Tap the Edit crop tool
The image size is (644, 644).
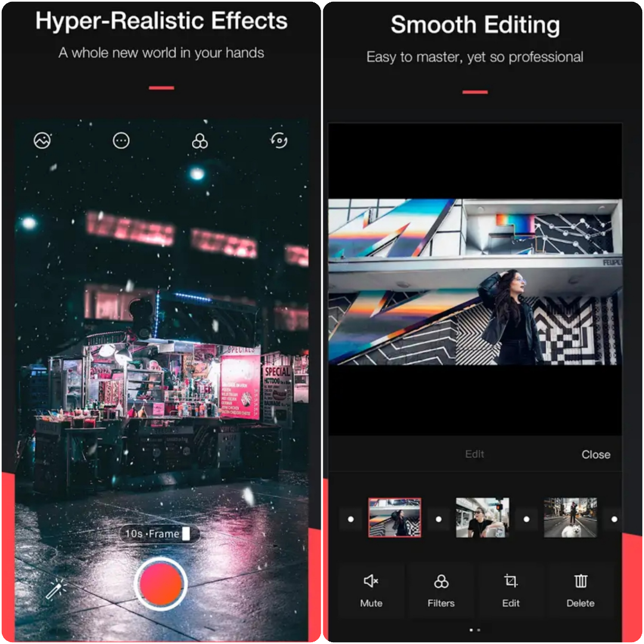tap(510, 590)
